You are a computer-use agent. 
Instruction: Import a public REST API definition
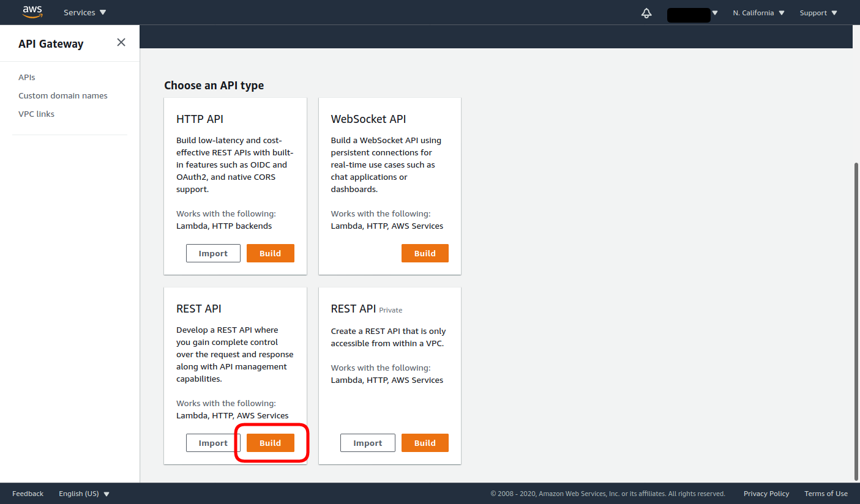click(x=213, y=443)
